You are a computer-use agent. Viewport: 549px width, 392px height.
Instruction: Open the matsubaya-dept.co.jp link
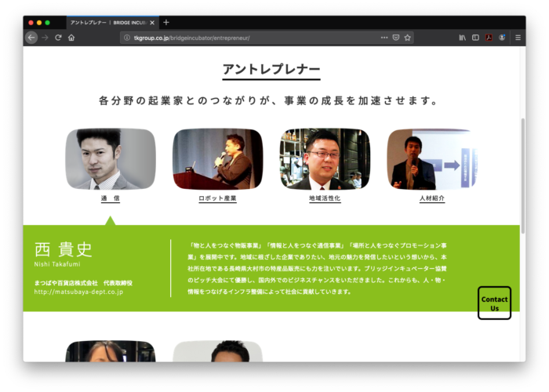click(78, 292)
